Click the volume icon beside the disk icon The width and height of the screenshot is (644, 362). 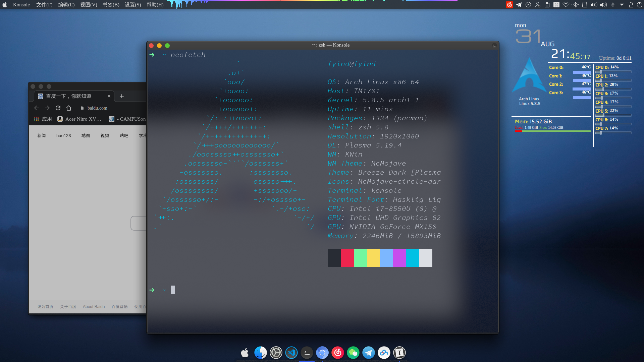pyautogui.click(x=594, y=5)
